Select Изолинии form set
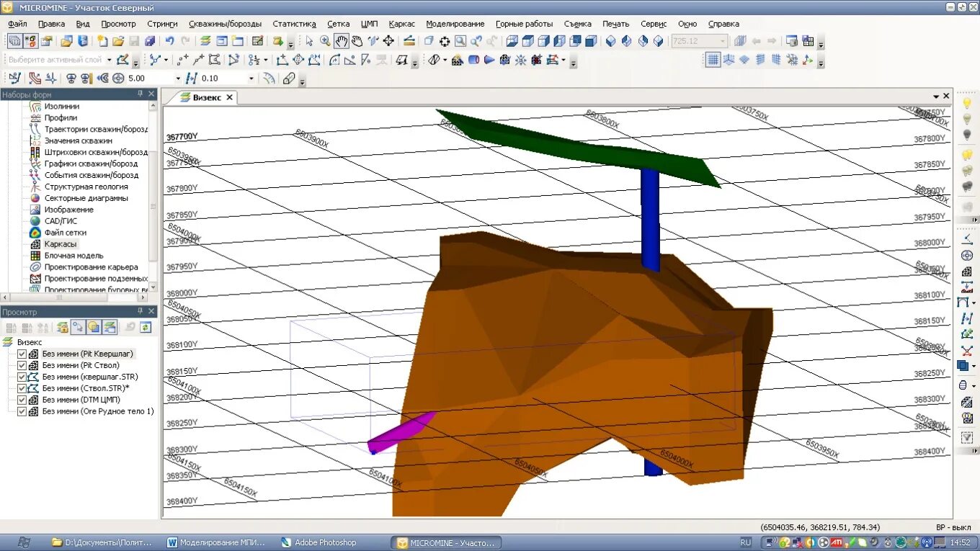 point(62,106)
